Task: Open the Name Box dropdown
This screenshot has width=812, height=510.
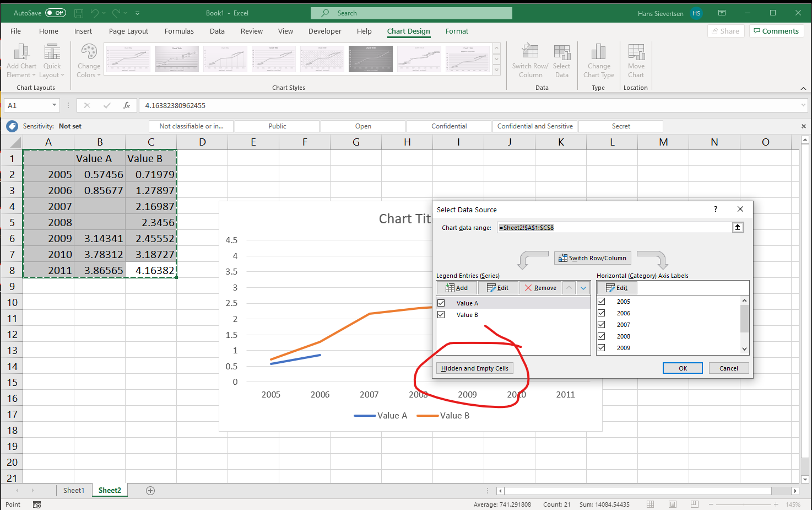Action: [x=54, y=105]
